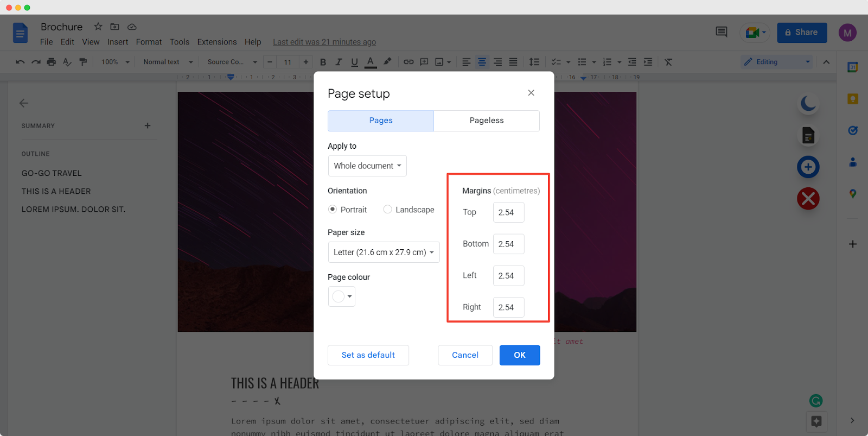Go to GO-GO TRAVEL in the outline
Screen dimensions: 868x436
pos(52,173)
